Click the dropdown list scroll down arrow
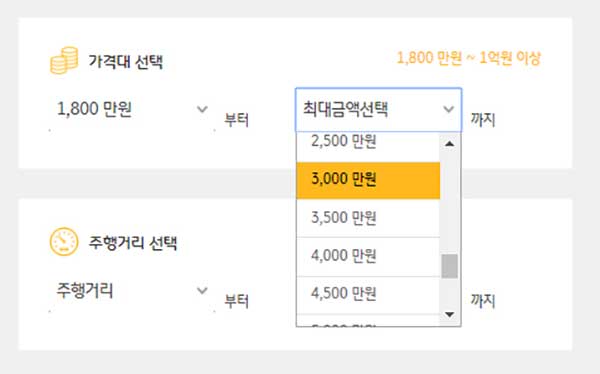Image resolution: width=600 pixels, height=374 pixels. 450,315
